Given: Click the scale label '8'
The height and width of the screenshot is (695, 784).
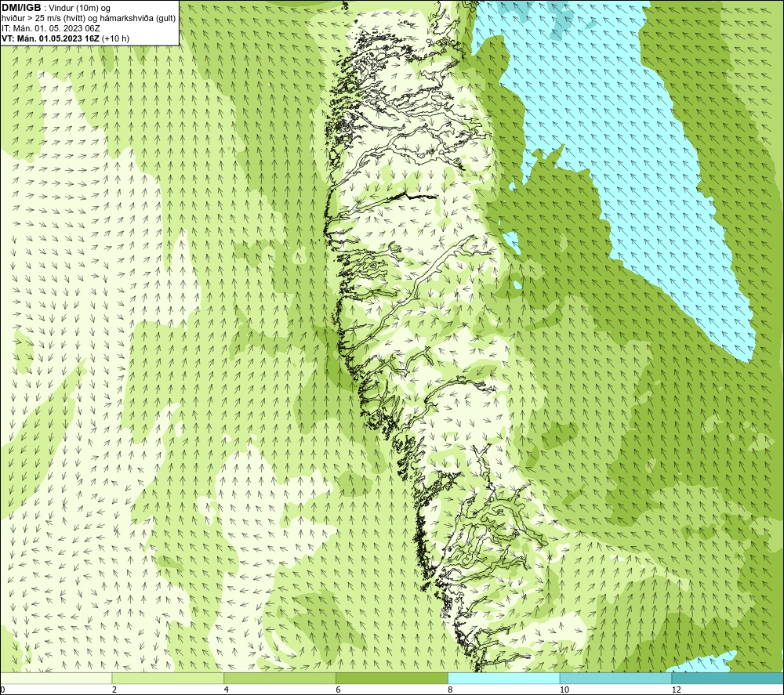Looking at the screenshot, I should tap(451, 690).
